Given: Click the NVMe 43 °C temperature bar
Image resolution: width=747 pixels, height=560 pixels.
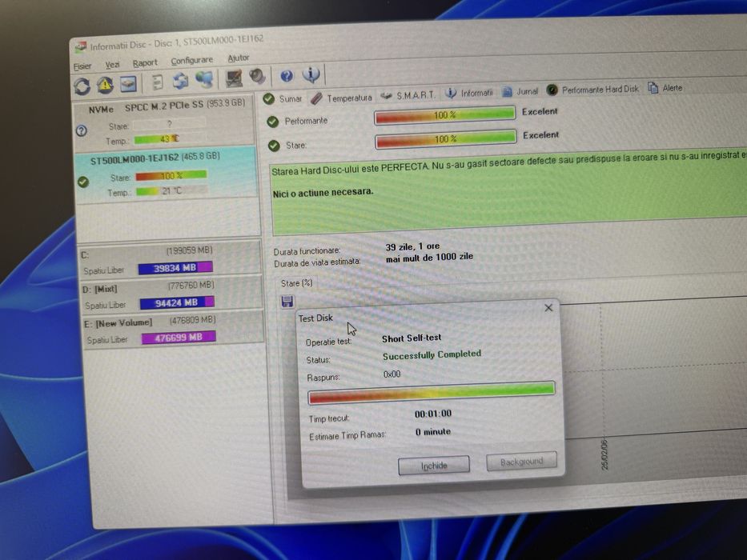Looking at the screenshot, I should 170,139.
